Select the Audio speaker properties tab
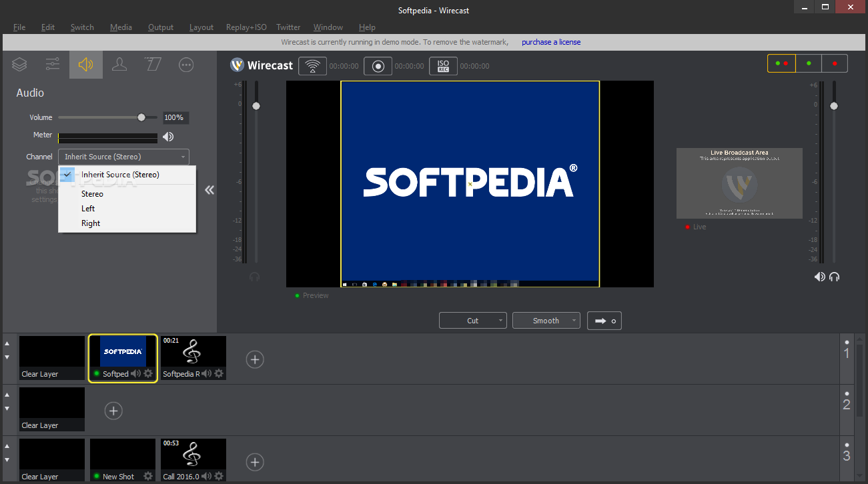This screenshot has width=868, height=484. (86, 65)
